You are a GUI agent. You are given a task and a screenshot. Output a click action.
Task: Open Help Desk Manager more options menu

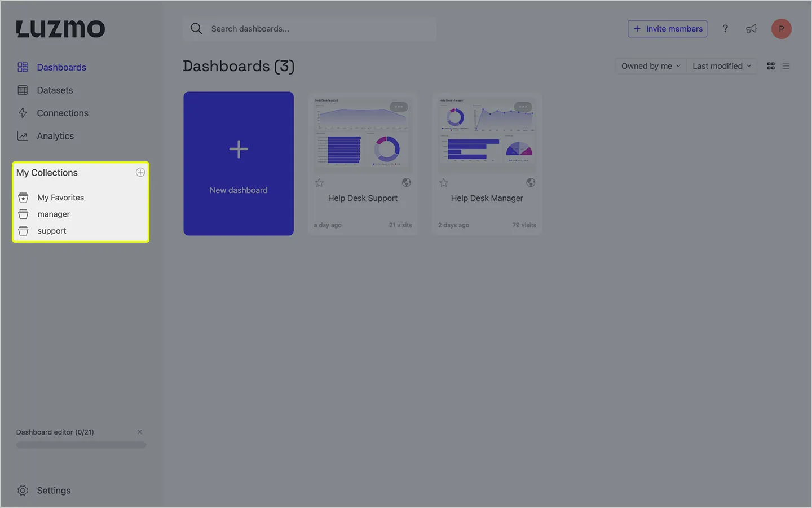[x=523, y=107]
